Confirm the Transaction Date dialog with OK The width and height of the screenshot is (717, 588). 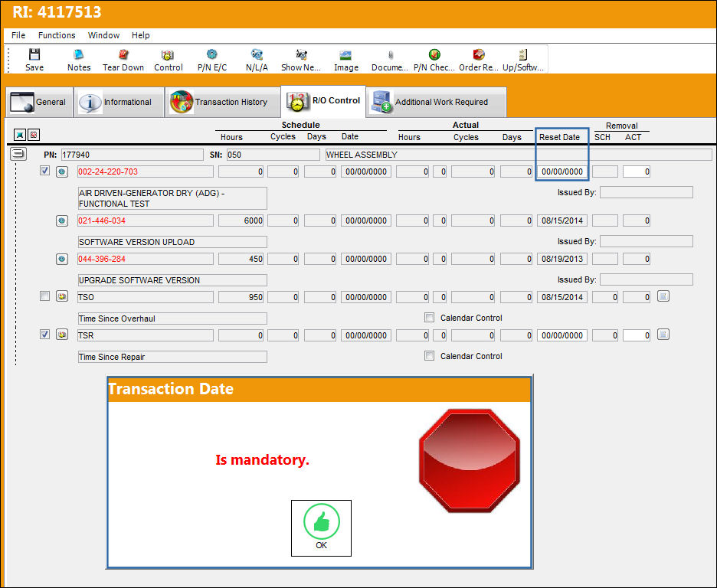(322, 528)
